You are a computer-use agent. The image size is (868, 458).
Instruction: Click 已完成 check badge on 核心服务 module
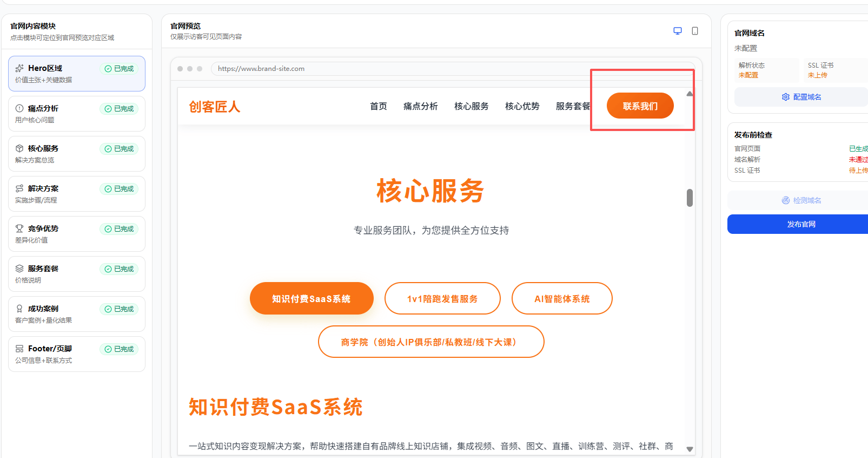click(x=119, y=149)
